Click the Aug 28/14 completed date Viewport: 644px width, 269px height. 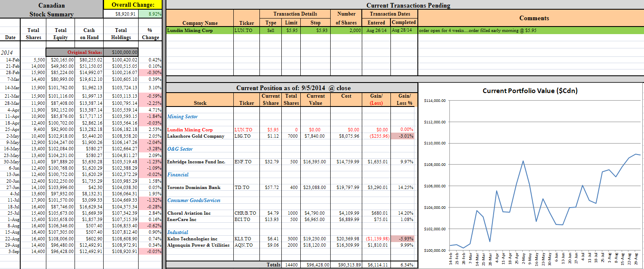pyautogui.click(x=404, y=30)
